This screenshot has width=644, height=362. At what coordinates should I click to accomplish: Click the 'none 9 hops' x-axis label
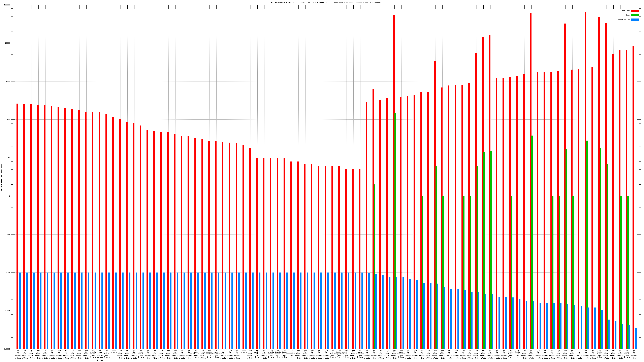(x=244, y=351)
